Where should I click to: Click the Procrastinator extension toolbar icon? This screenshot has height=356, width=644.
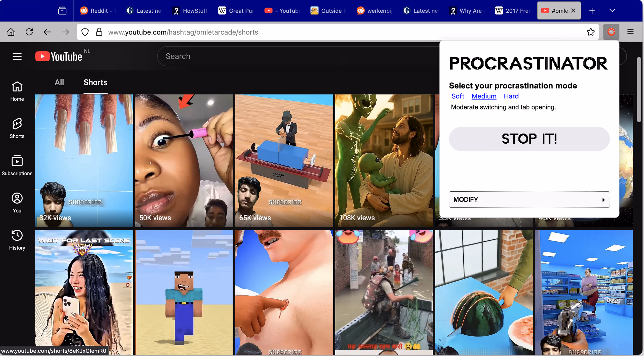point(611,32)
